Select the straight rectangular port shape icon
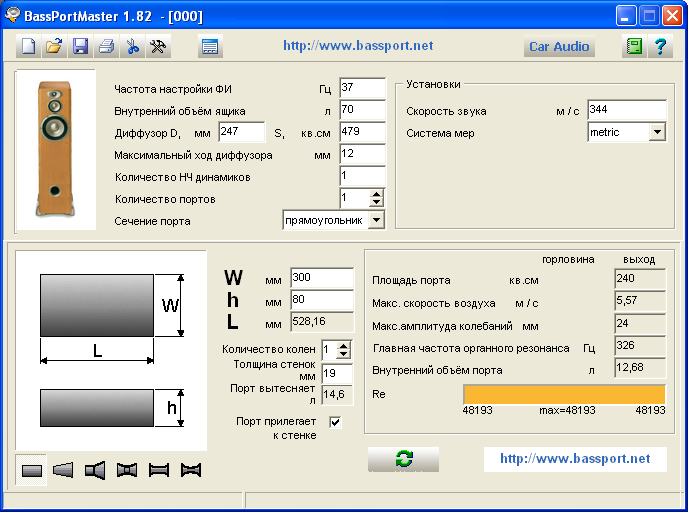This screenshot has height=512, width=688. click(31, 470)
